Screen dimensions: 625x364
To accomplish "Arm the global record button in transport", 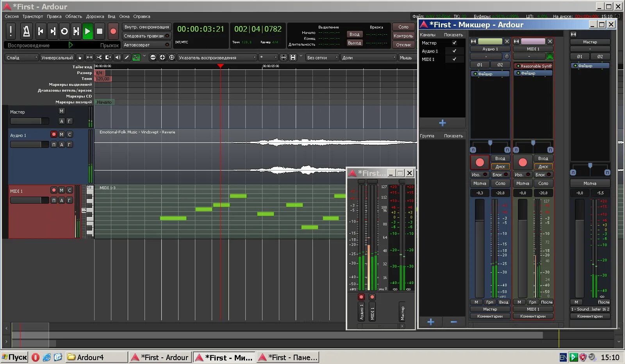I will tap(113, 31).
